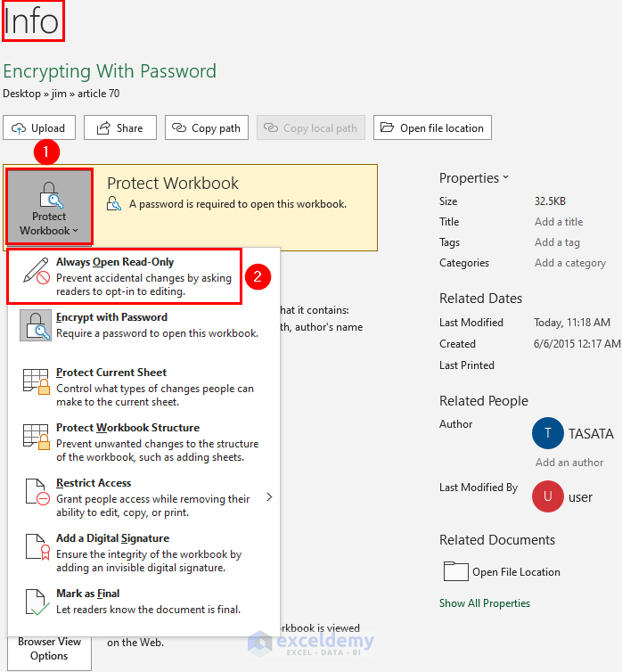Click the Upload button

(x=39, y=127)
